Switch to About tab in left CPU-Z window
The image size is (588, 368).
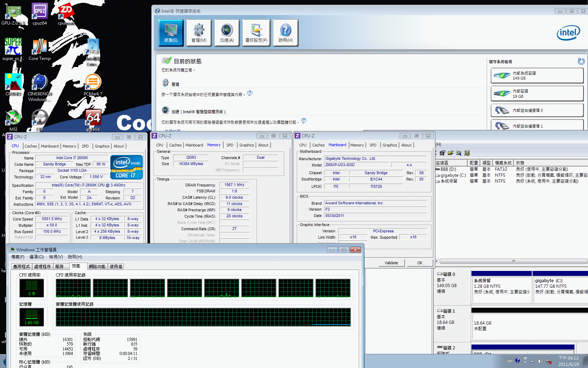119,146
